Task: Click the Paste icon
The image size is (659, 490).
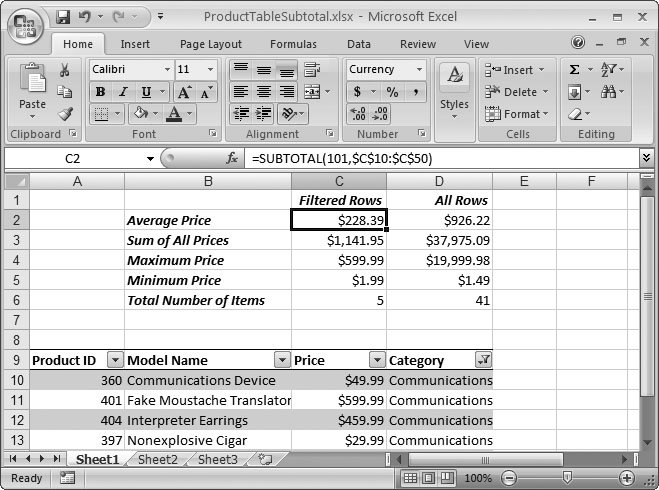Action: [x=32, y=88]
